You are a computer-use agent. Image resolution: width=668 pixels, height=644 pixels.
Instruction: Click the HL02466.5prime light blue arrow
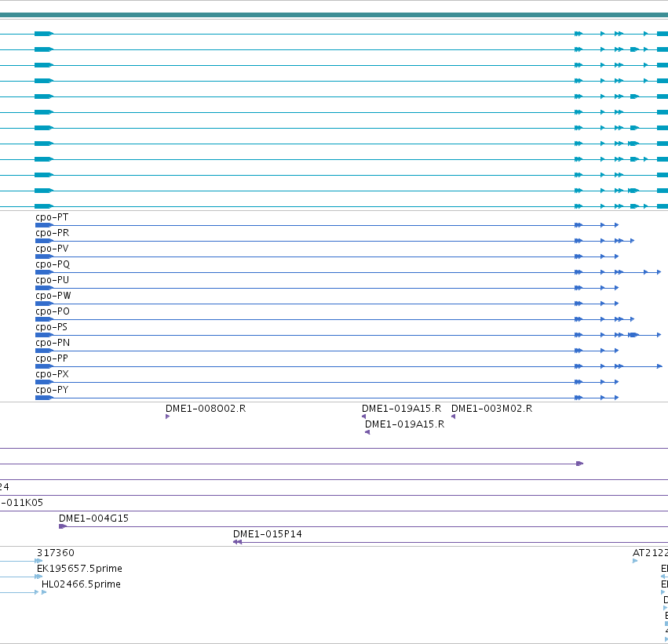[x=44, y=592]
